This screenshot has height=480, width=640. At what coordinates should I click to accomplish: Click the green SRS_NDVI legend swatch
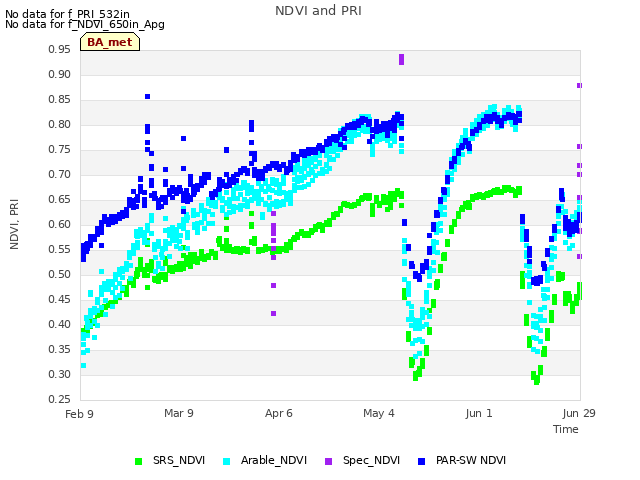pyautogui.click(x=138, y=461)
